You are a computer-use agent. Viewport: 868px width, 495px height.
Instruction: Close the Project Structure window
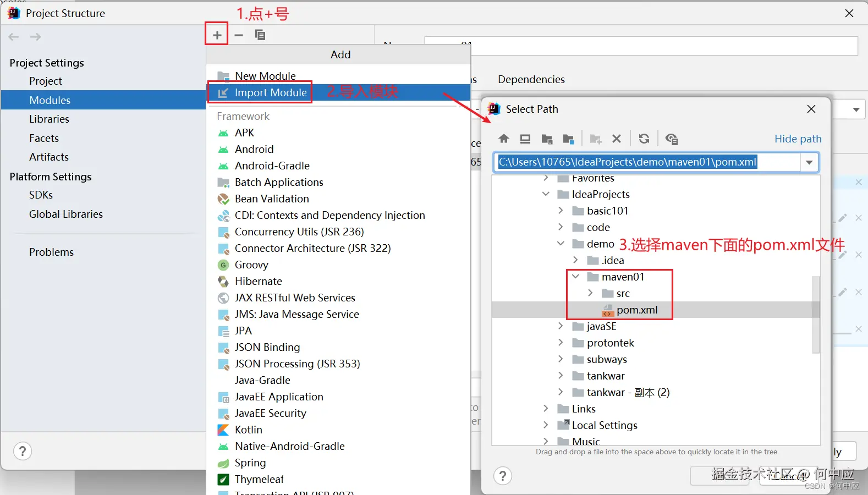[x=849, y=13]
